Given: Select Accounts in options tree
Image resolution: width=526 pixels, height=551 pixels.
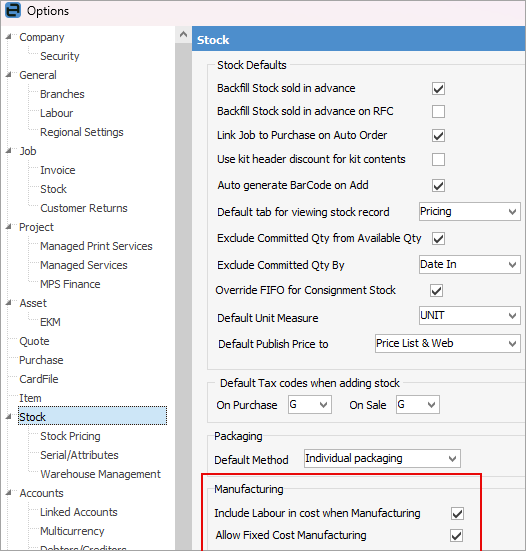Looking at the screenshot, I should 41,493.
